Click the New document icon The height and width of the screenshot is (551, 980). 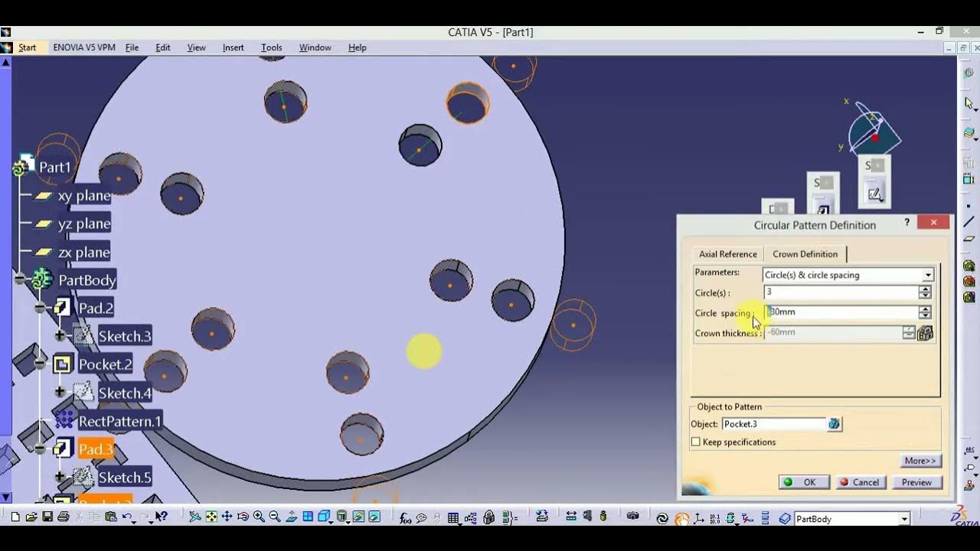click(x=15, y=517)
